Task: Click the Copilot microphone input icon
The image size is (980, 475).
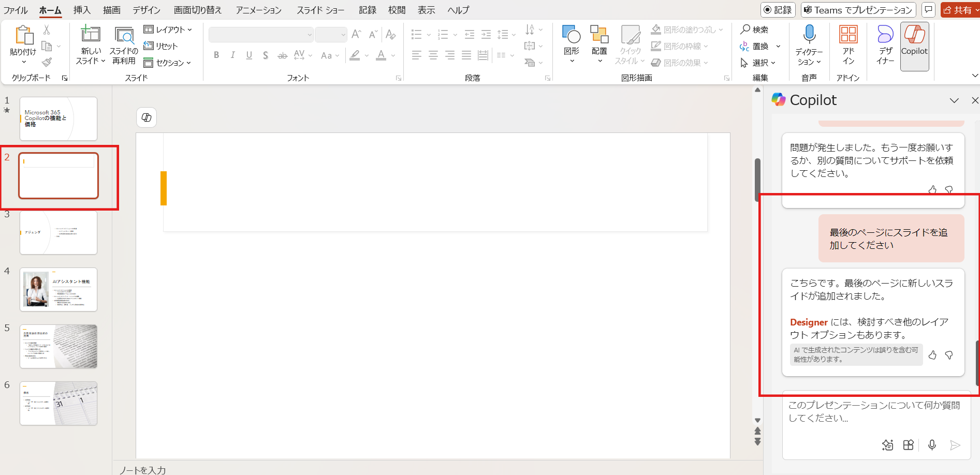Action: coord(932,445)
